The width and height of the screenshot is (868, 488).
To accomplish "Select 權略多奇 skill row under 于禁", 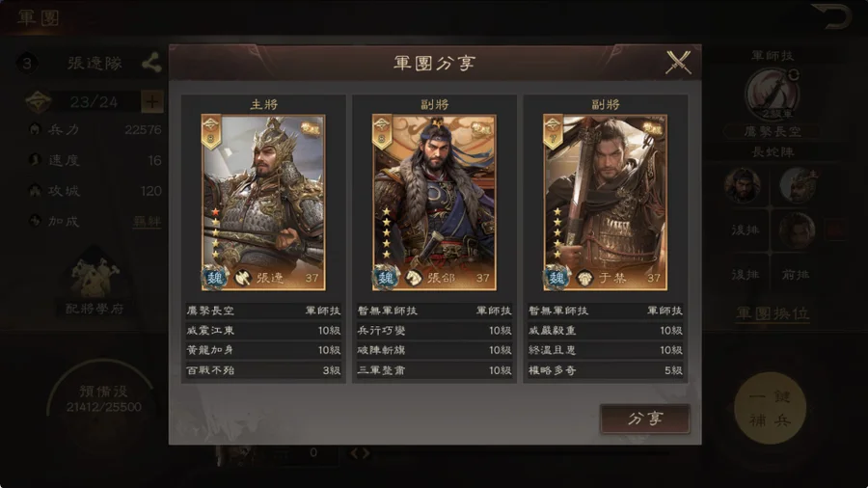I will click(606, 370).
